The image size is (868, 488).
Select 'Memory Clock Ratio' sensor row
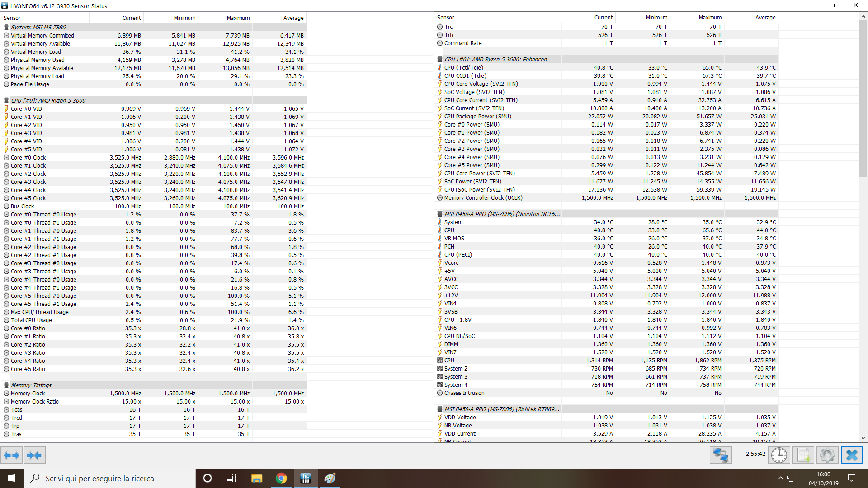tap(154, 402)
